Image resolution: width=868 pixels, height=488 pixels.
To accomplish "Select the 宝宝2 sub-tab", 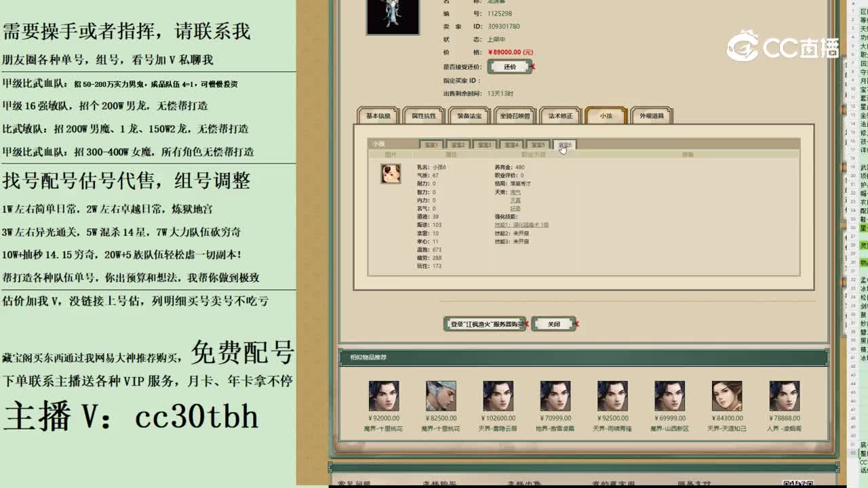I will coord(458,144).
